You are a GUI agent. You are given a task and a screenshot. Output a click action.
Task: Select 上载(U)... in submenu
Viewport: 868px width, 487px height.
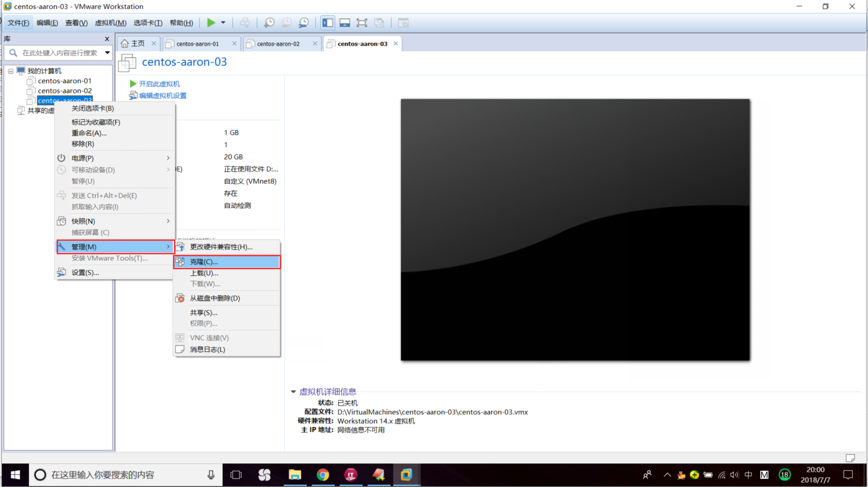227,273
